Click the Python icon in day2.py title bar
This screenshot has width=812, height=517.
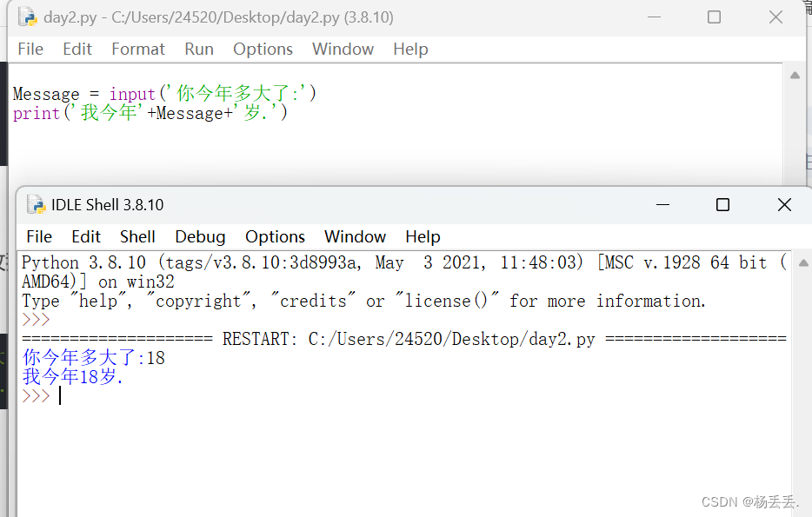click(x=28, y=17)
